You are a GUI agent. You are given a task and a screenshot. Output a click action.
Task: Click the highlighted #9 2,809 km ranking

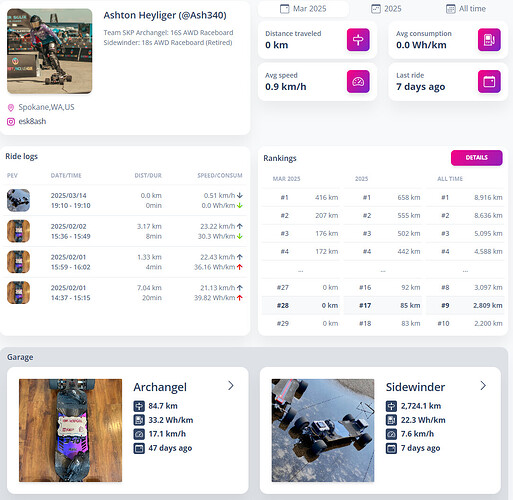(465, 306)
